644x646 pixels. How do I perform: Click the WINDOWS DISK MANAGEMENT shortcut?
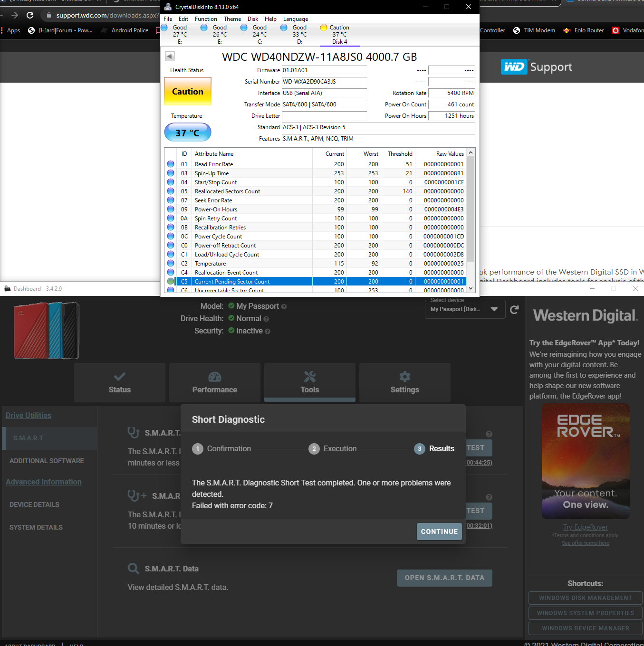click(586, 598)
